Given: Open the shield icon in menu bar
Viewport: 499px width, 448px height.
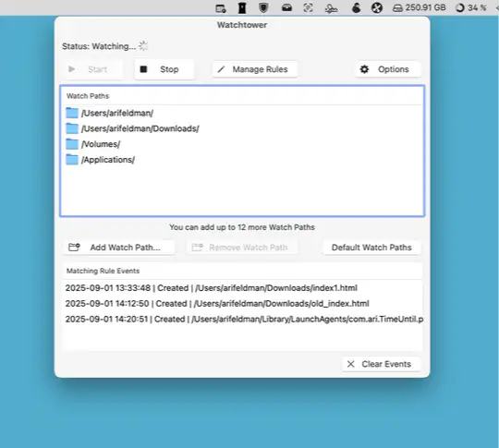Looking at the screenshot, I should click(x=263, y=7).
